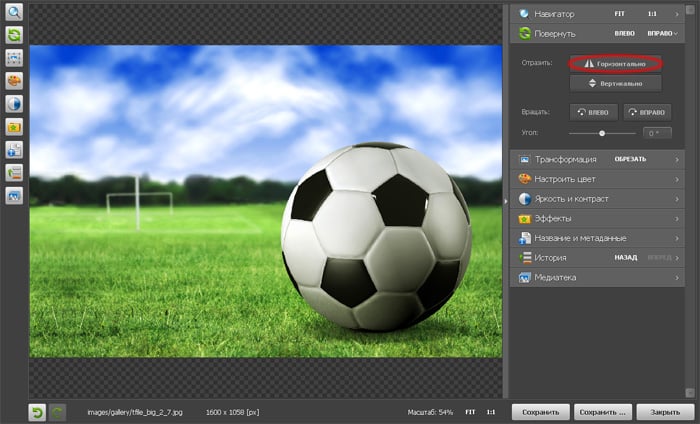Open the Navigator magnifier tool in left sidebar

(x=14, y=13)
